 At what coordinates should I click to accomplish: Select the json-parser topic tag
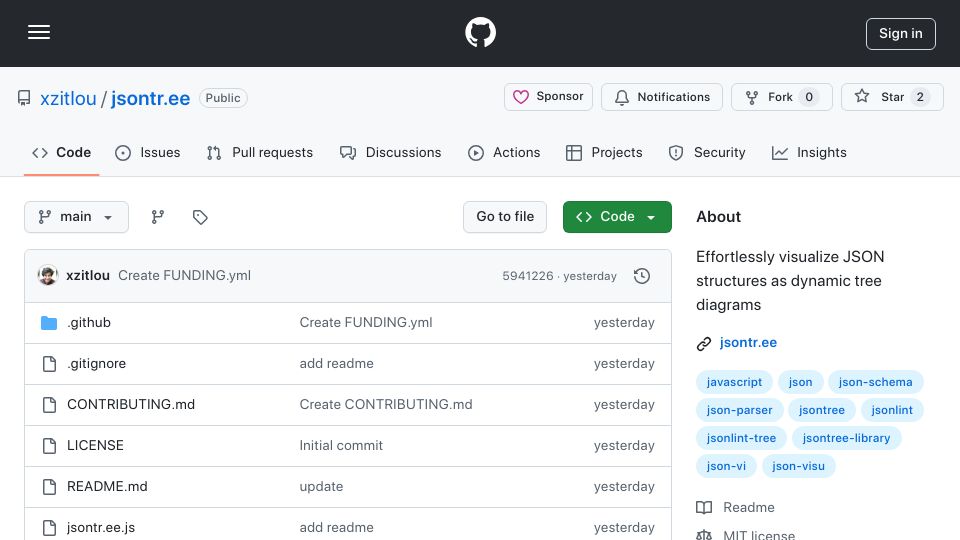click(740, 410)
